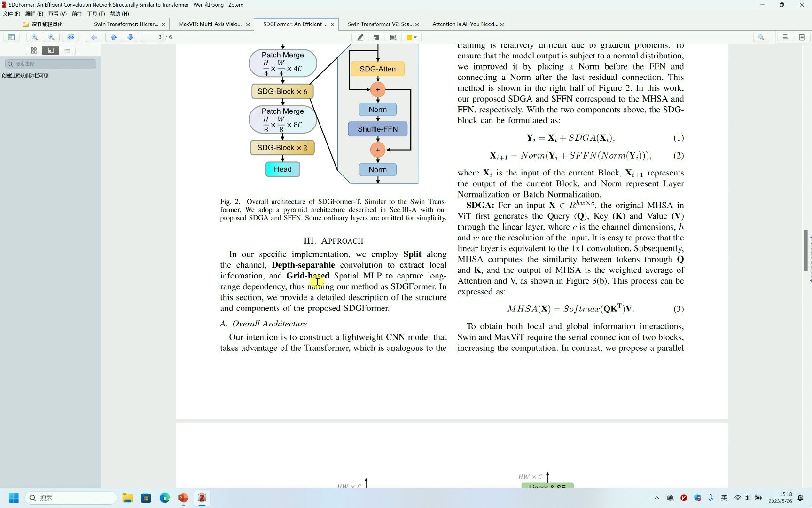Toggle the left sidebar panel
This screenshot has width=812, height=508.
(x=11, y=37)
